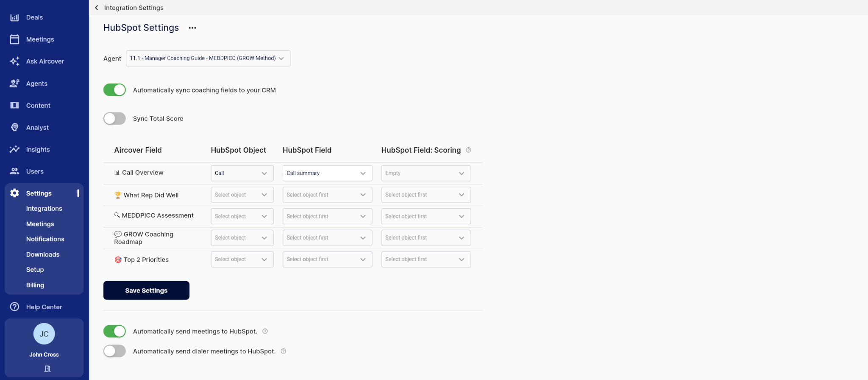868x380 pixels.
Task: Click the JC user avatar
Action: click(44, 334)
